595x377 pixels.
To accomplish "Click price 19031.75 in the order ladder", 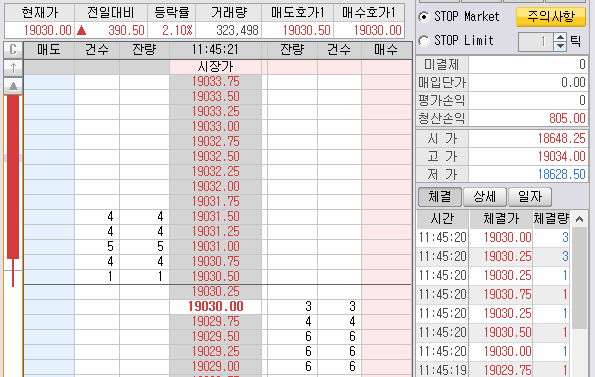I will (215, 201).
